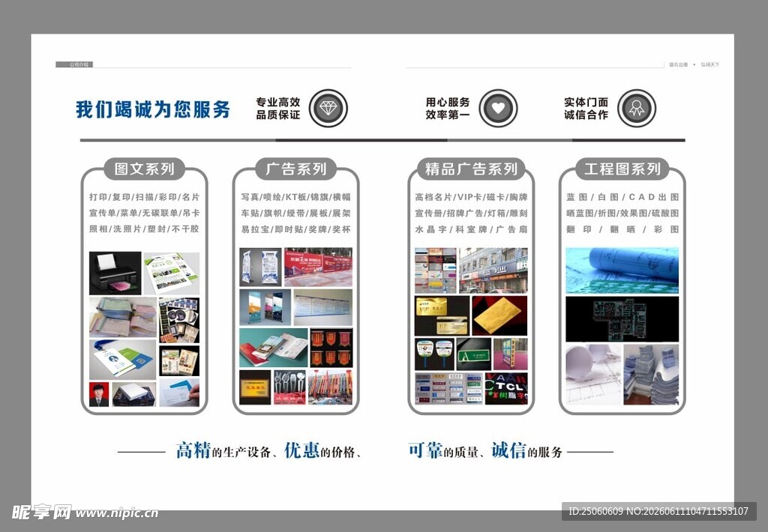Click the gold plaque thumbnail

255,387
